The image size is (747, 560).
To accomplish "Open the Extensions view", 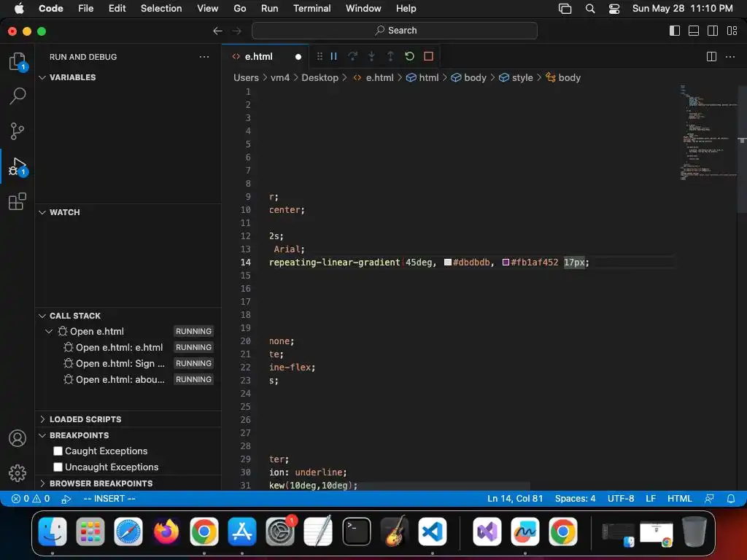I will click(18, 201).
